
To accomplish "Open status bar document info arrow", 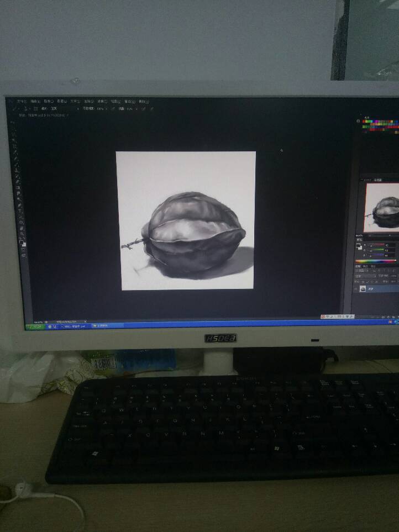I will coord(85,322).
